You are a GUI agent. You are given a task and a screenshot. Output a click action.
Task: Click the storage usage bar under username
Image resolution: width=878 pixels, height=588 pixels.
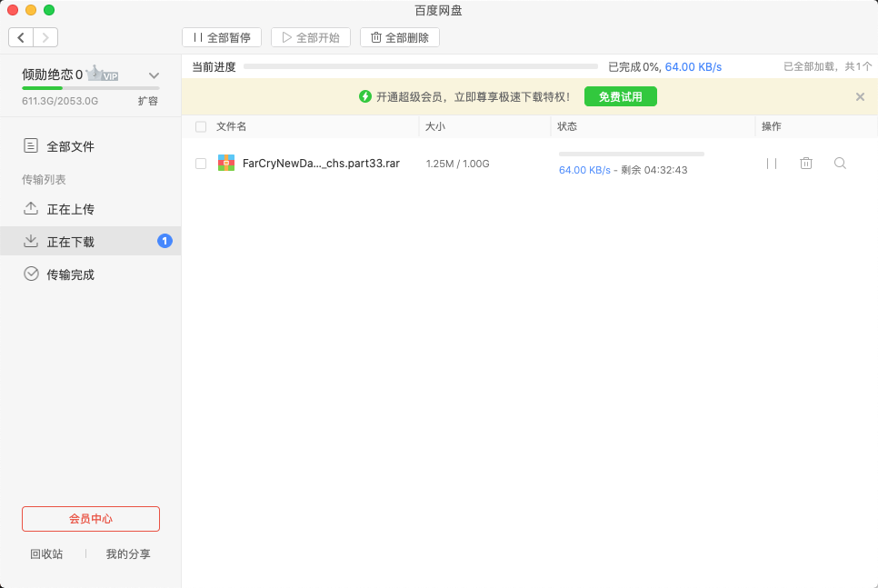tap(91, 88)
